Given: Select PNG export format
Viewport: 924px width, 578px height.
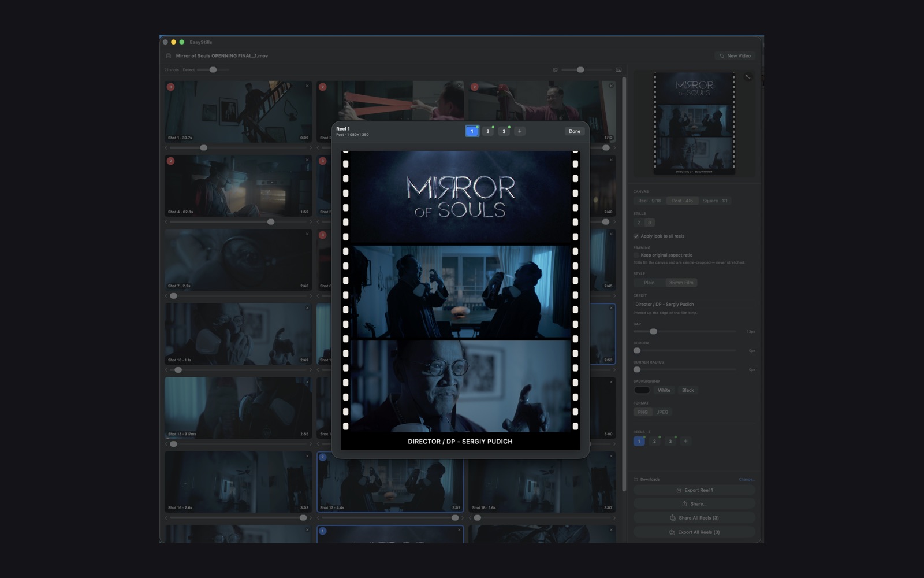Looking at the screenshot, I should coord(643,412).
